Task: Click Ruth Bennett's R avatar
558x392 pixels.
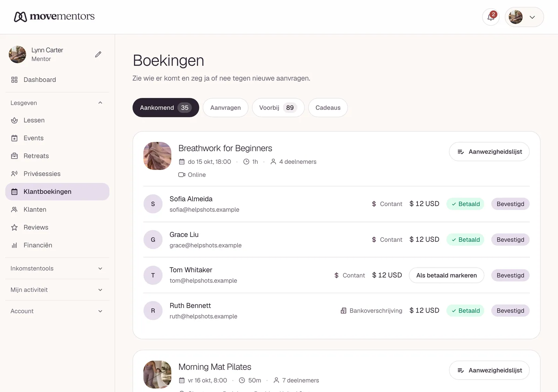Action: point(153,311)
